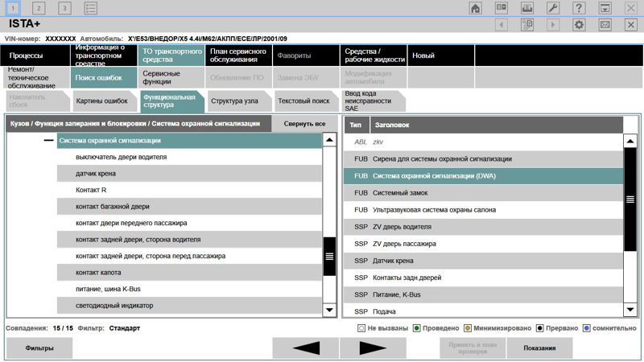Click the envelope message icon
The image size is (644, 362).
[605, 25]
